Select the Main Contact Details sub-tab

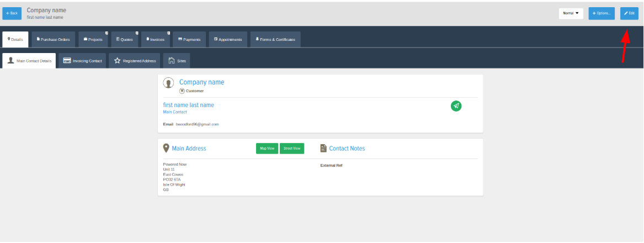[29, 61]
